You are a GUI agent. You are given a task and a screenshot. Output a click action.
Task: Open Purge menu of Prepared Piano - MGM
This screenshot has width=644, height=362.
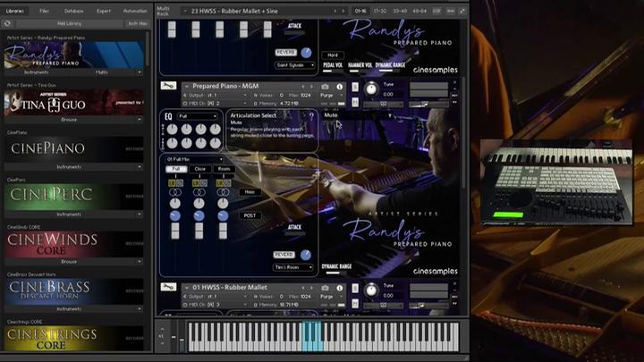(331, 96)
